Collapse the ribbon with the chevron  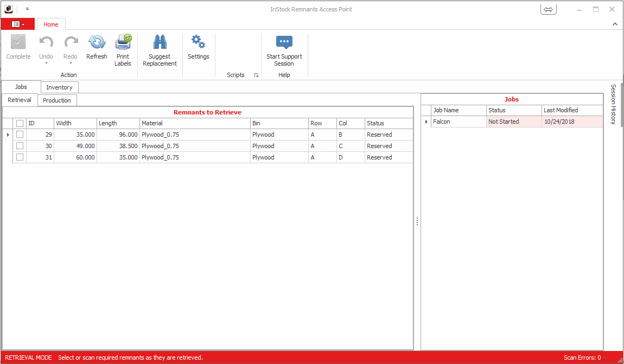pos(615,24)
